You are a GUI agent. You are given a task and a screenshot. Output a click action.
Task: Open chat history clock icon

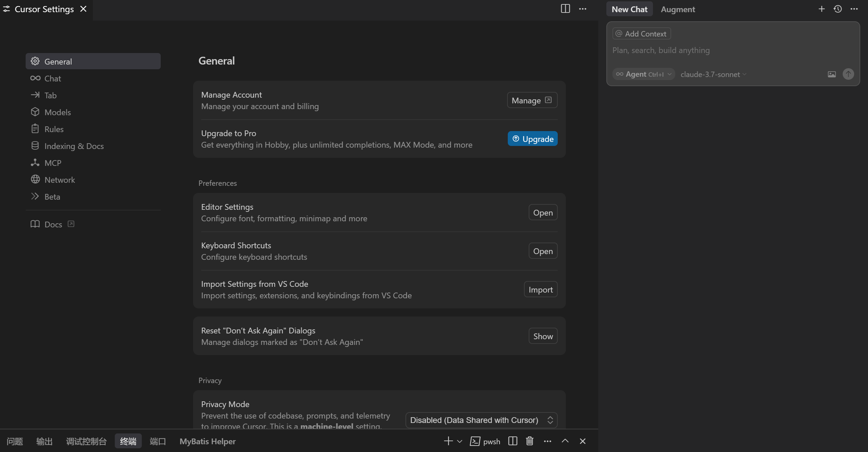tap(838, 9)
